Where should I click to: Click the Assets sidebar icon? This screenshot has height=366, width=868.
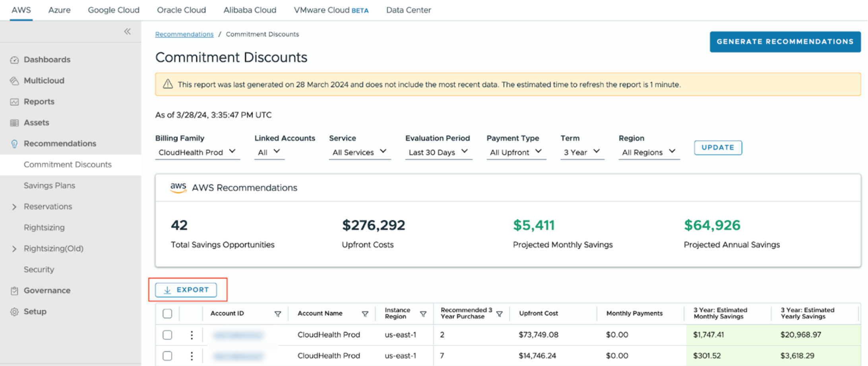coord(15,123)
